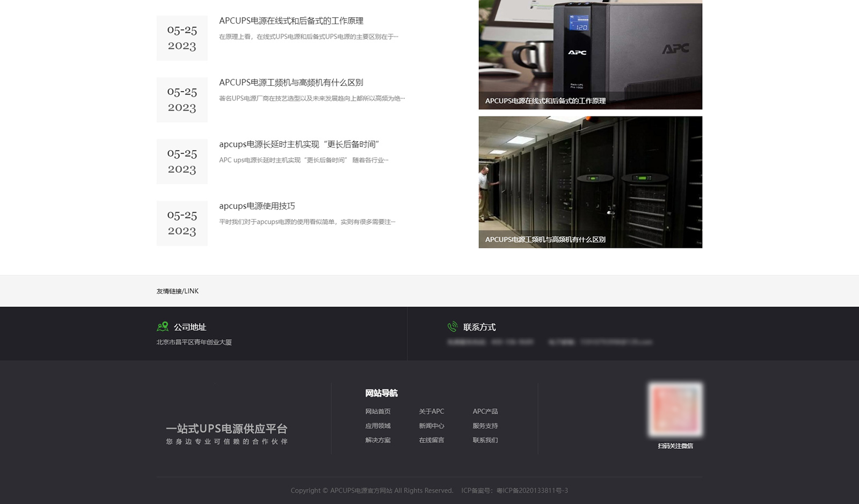Open 联系我们 footer link
The width and height of the screenshot is (859, 504).
pyautogui.click(x=485, y=440)
